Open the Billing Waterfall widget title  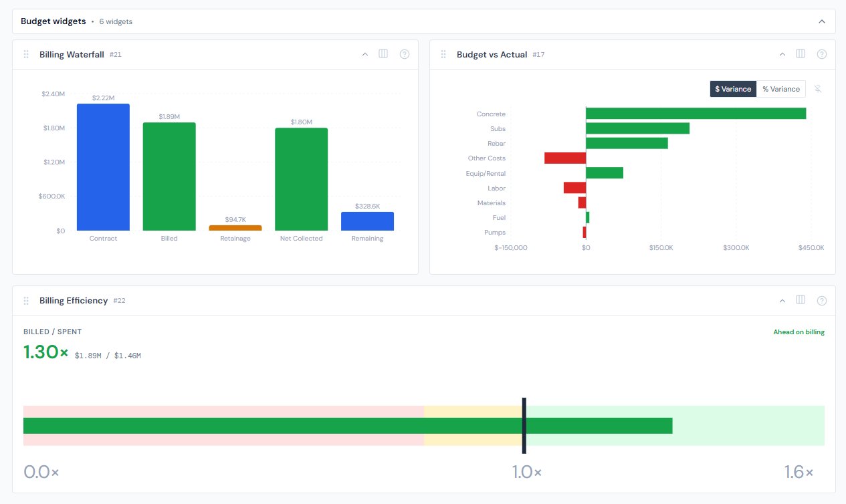click(72, 55)
